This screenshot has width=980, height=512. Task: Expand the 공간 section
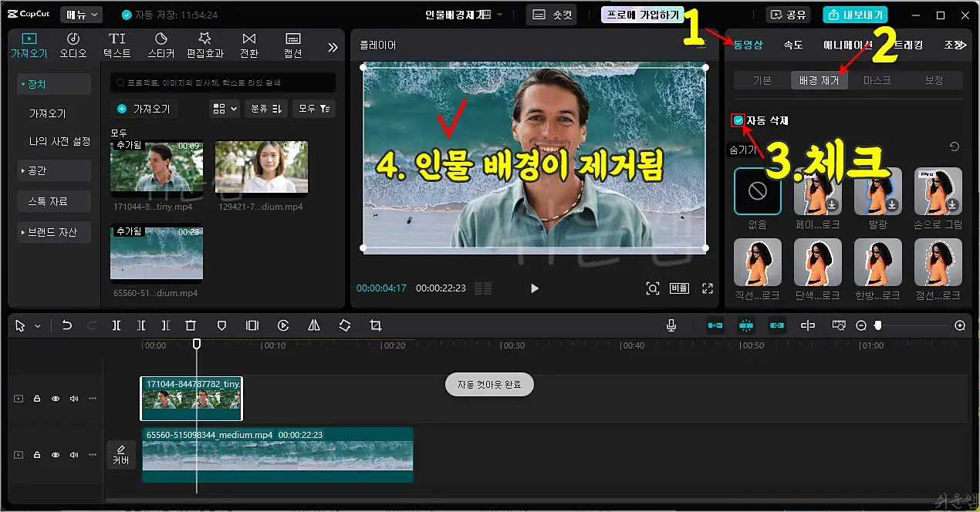click(53, 170)
